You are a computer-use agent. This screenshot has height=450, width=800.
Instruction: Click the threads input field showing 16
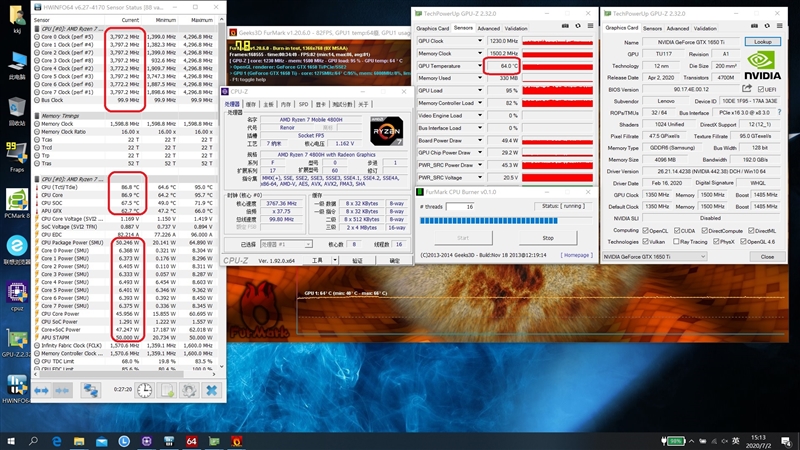pos(460,207)
